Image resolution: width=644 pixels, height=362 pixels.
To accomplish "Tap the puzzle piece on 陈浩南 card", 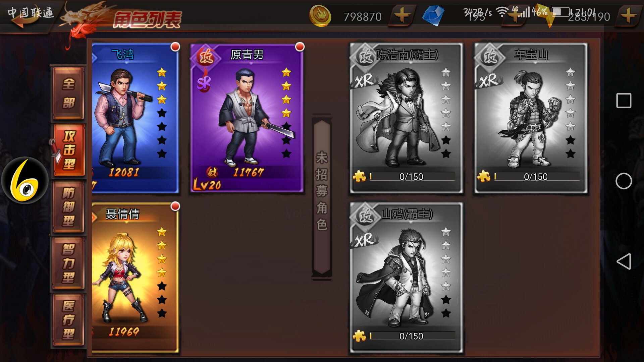I will (359, 176).
